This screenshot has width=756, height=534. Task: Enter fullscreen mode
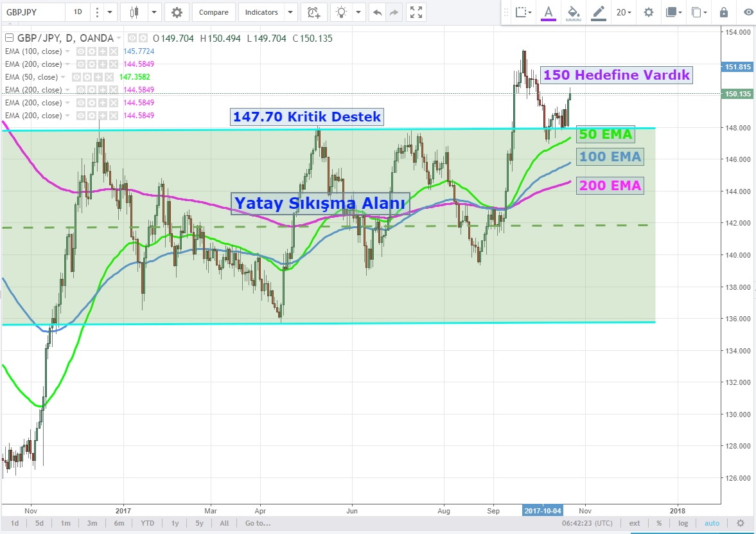416,12
